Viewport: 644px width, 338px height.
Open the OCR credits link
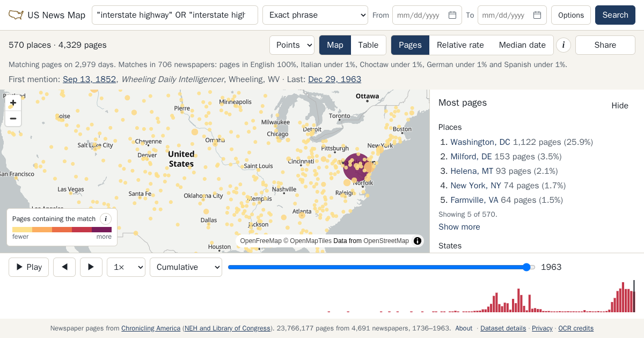pyautogui.click(x=576, y=328)
